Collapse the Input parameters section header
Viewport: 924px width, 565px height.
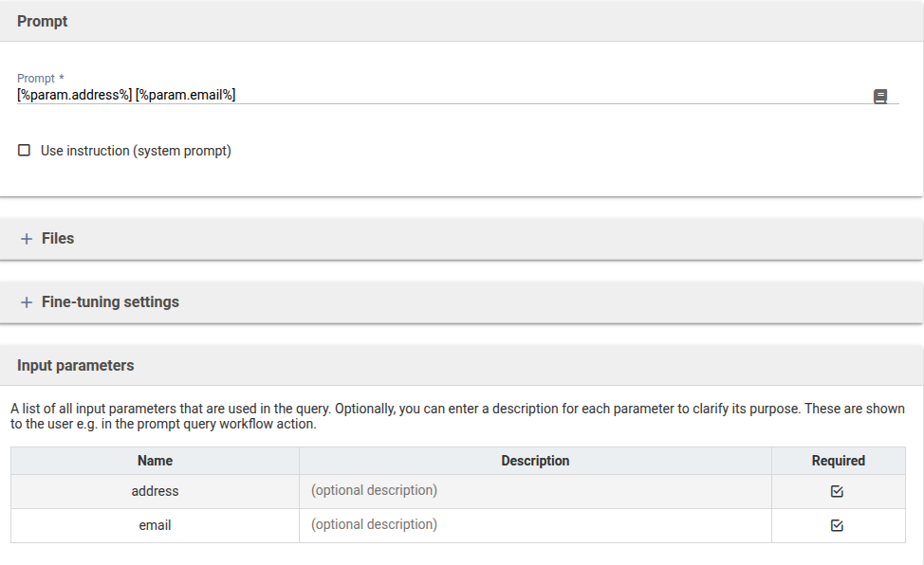[76, 366]
